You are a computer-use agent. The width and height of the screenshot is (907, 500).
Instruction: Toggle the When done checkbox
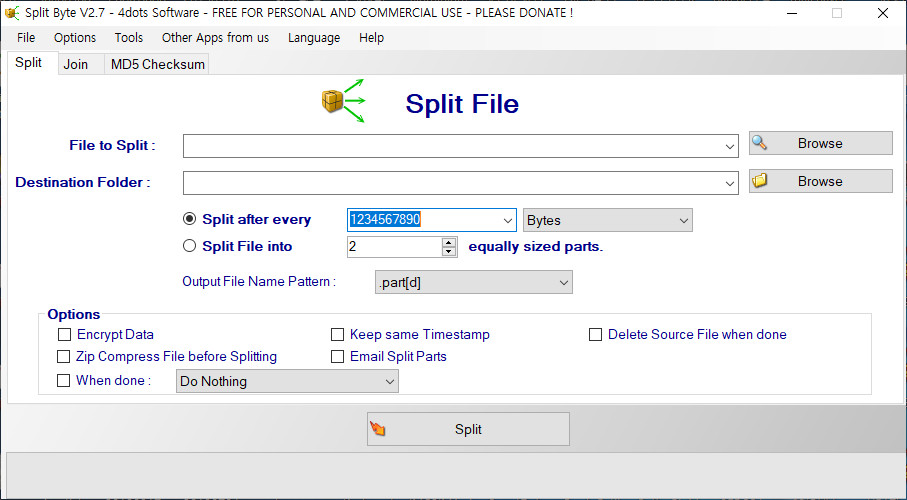click(63, 381)
